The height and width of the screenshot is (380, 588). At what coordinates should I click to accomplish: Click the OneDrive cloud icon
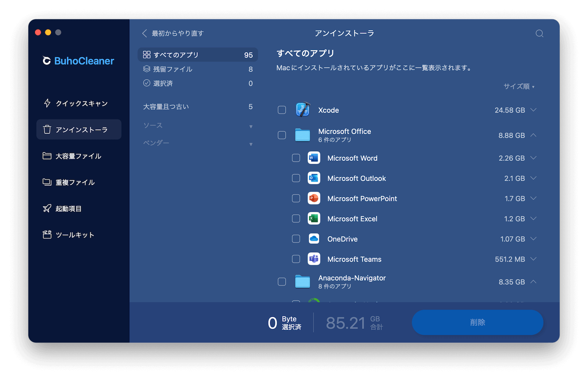(x=314, y=239)
